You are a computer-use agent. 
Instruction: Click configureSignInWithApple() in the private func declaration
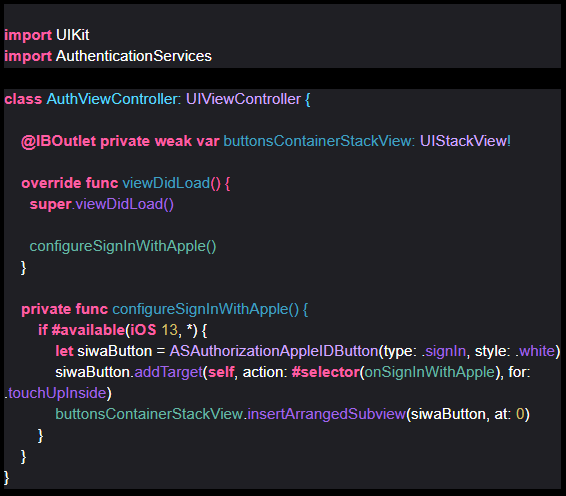pyautogui.click(x=205, y=309)
